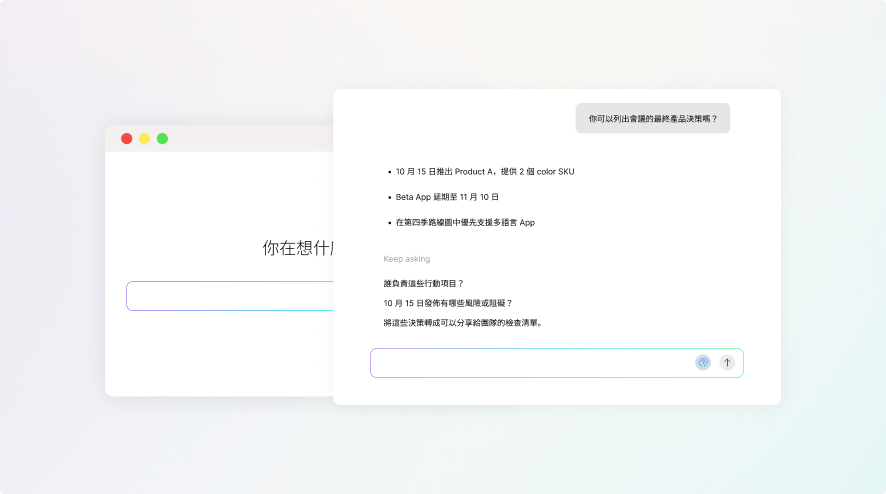Screen dimensions: 886x494
Task: Choose 將這些決策轉成可以分享給團隊的檢查清單 suggestion
Action: (x=463, y=323)
